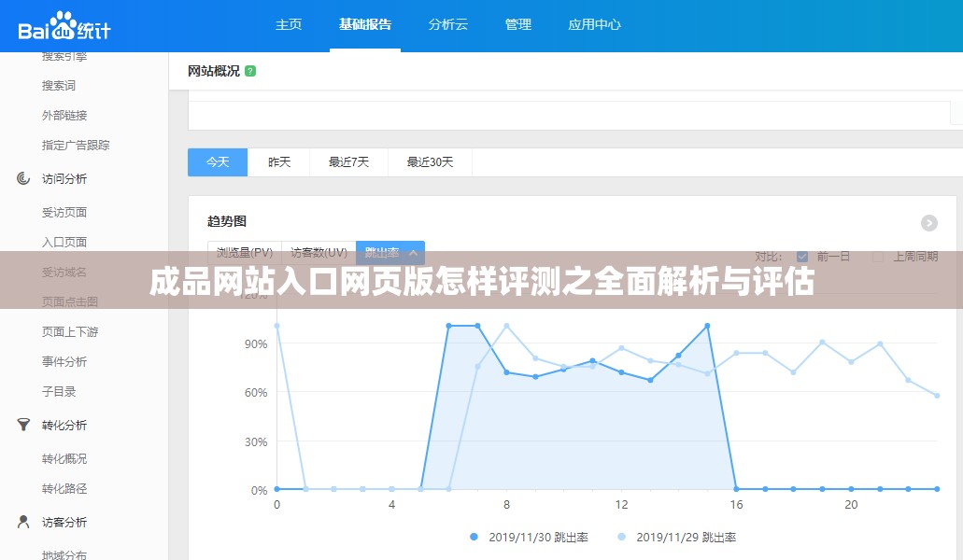963x560 pixels.
Task: Open the 应用中心 menu
Action: pos(594,24)
